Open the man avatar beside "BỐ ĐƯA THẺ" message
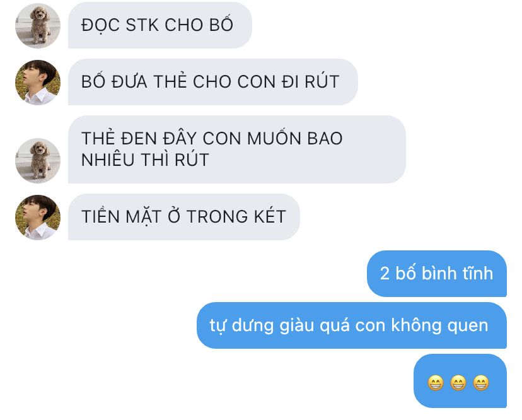The width and height of the screenshot is (522, 420). click(x=38, y=82)
